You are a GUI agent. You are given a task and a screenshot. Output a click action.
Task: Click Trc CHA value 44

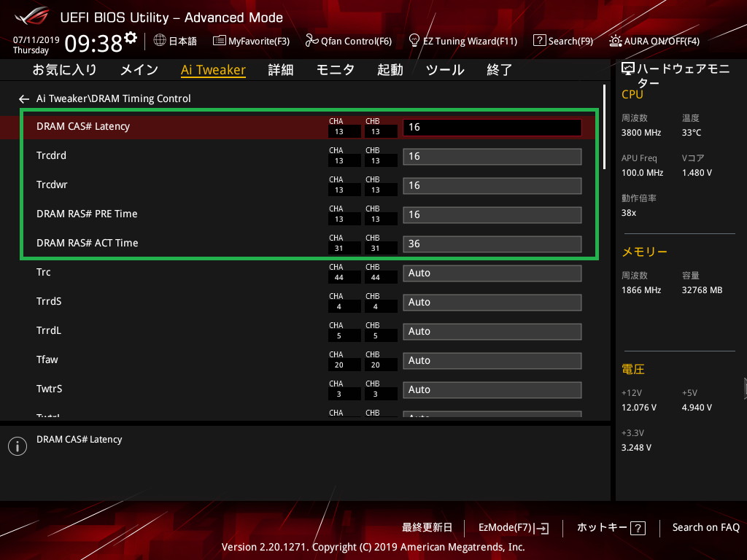coord(338,278)
